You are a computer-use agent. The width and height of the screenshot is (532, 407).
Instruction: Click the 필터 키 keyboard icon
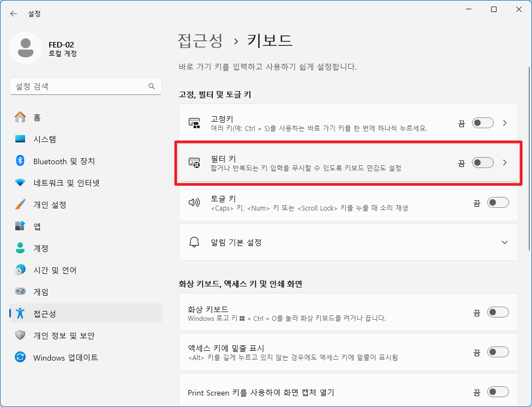tap(194, 163)
